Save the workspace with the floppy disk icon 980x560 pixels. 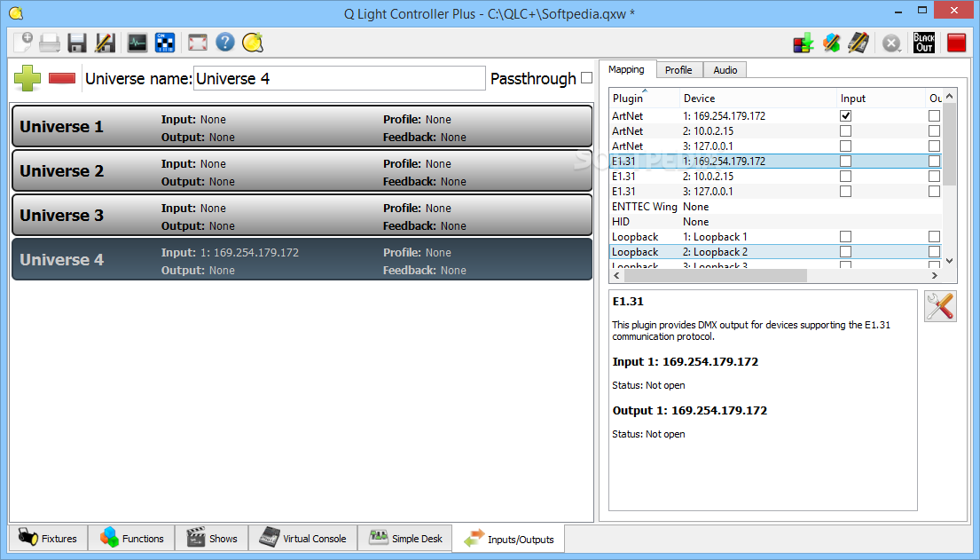pyautogui.click(x=77, y=43)
